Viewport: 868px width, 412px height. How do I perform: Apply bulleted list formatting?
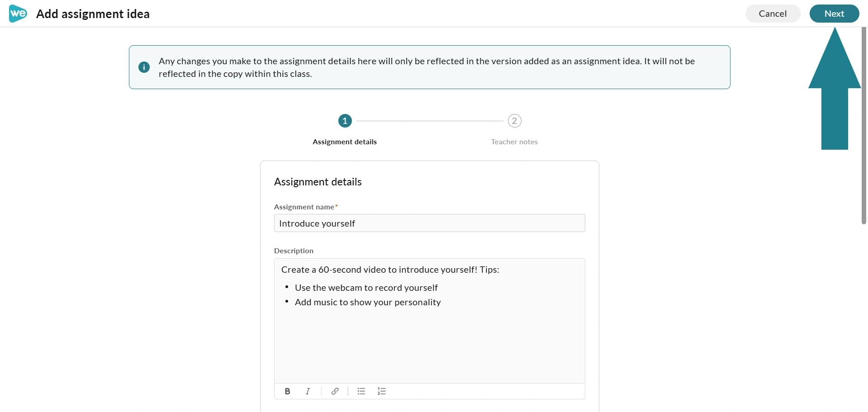coord(361,391)
